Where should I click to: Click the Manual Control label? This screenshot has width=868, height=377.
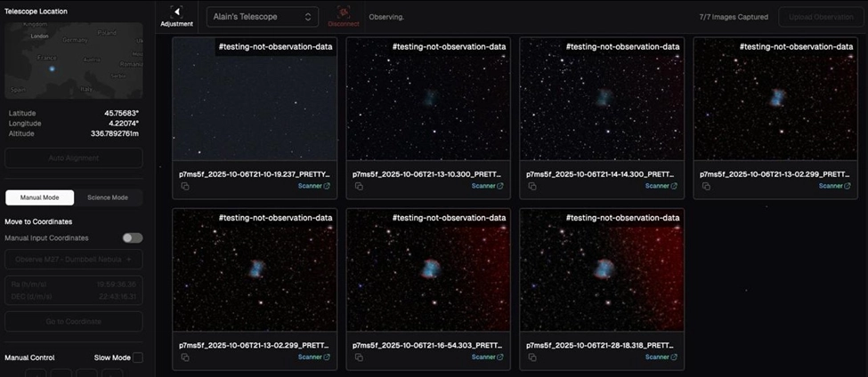(x=29, y=357)
